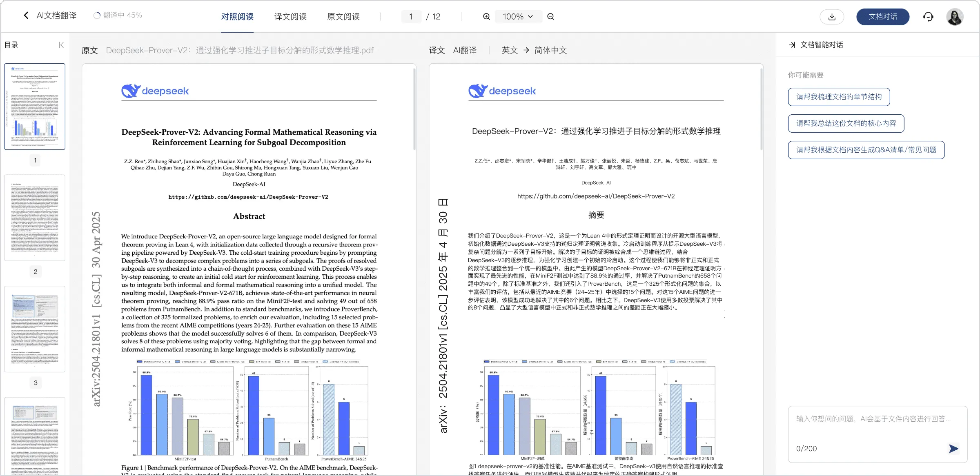
Task: Ask to outline the document chapter structure
Action: tap(839, 97)
